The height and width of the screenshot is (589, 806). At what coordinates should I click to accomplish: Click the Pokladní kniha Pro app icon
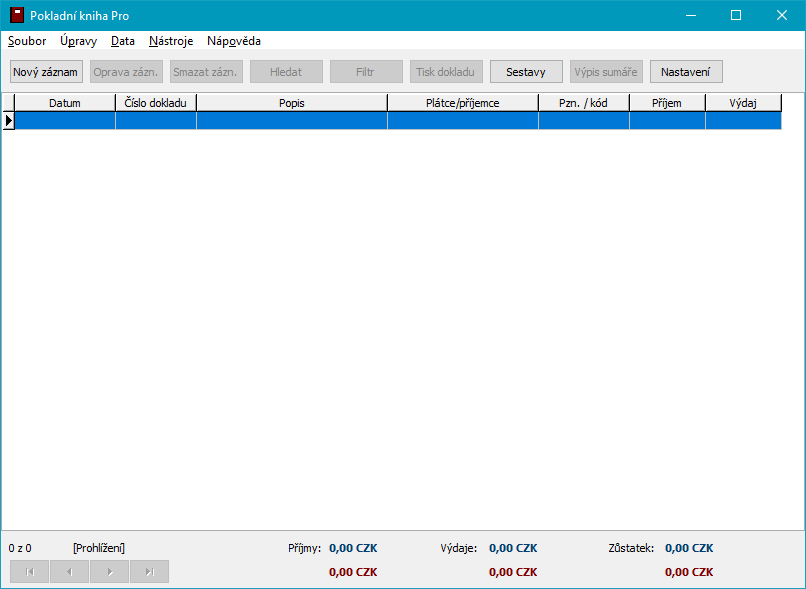point(17,16)
